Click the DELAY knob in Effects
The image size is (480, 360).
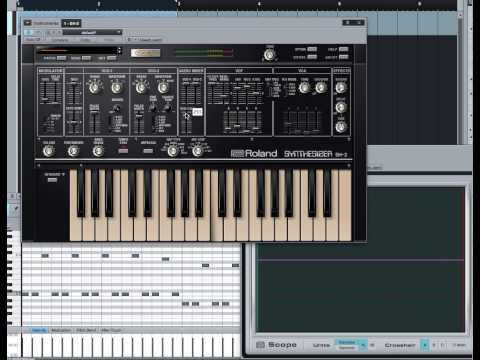[341, 107]
